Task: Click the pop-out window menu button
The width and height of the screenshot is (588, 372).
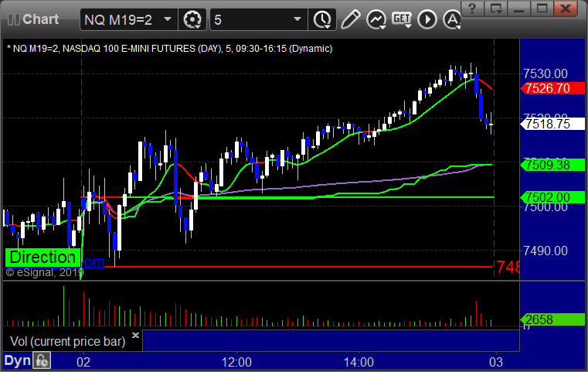Action: click(x=495, y=9)
